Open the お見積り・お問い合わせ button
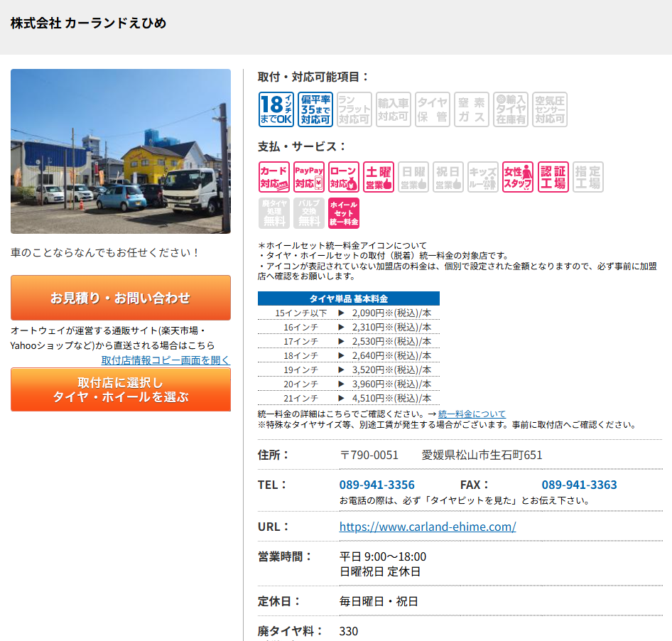This screenshot has height=641, width=672. tap(121, 298)
